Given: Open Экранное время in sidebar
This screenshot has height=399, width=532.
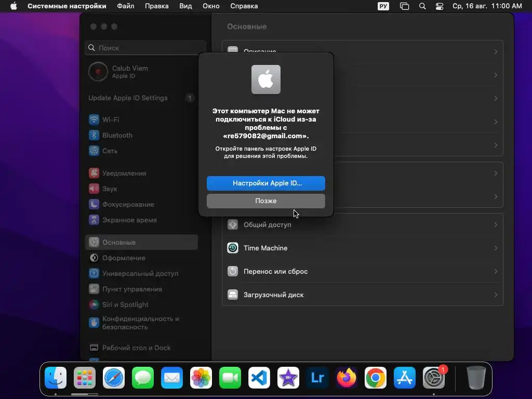Looking at the screenshot, I should pos(141,220).
